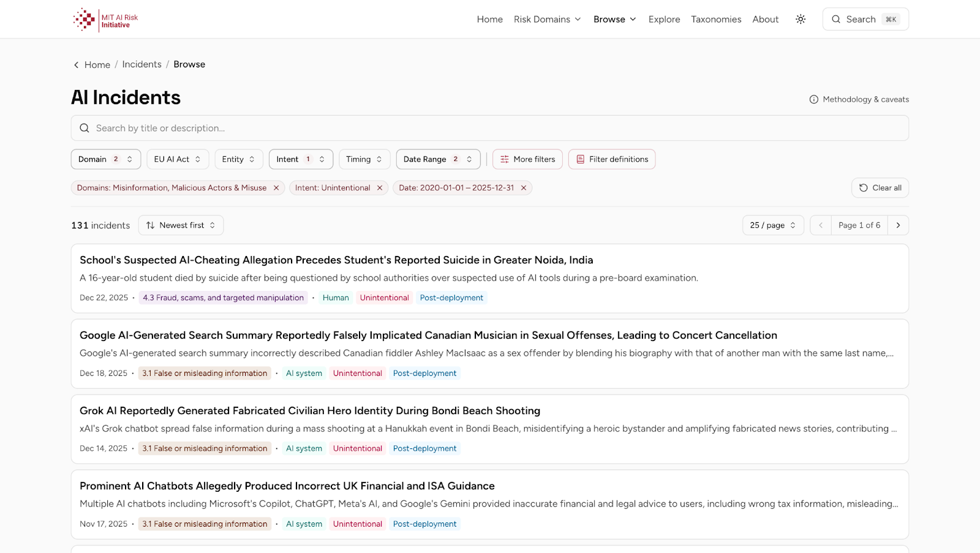Open the Taxonomies page
The width and height of the screenshot is (980, 553).
[x=716, y=20]
